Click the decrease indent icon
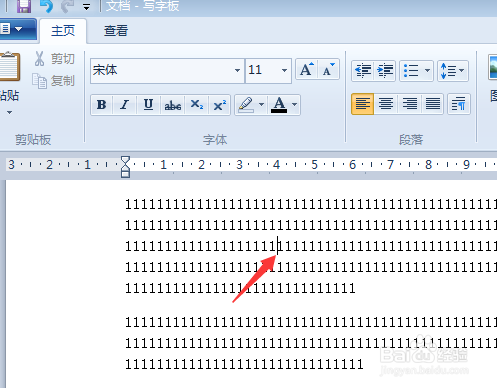The image size is (497, 388). (x=363, y=71)
